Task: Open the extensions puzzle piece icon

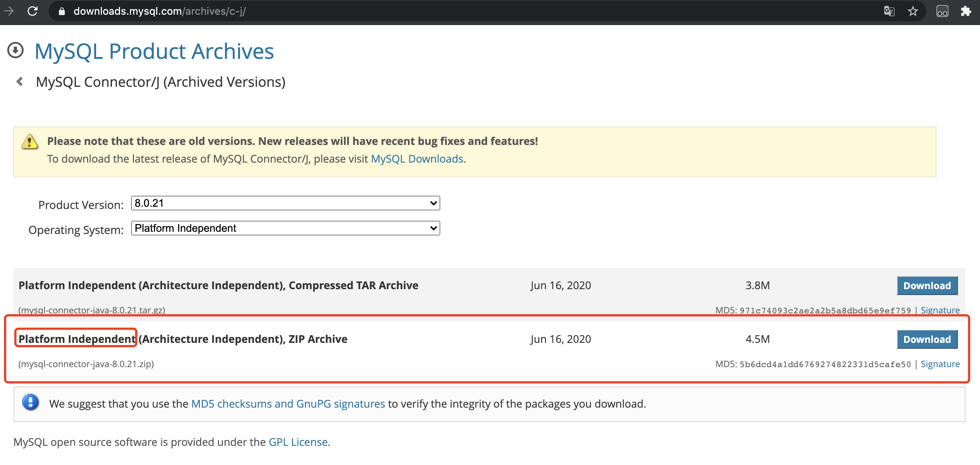Action: coord(966,11)
